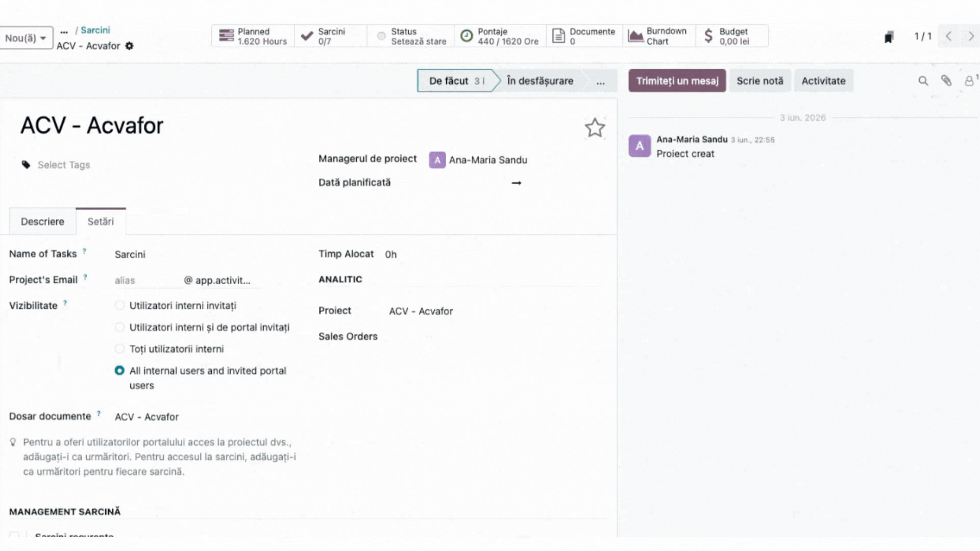Screen dimensions: 980x551
Task: Click the Planned 1.620 Hours stat button
Action: point(253,36)
